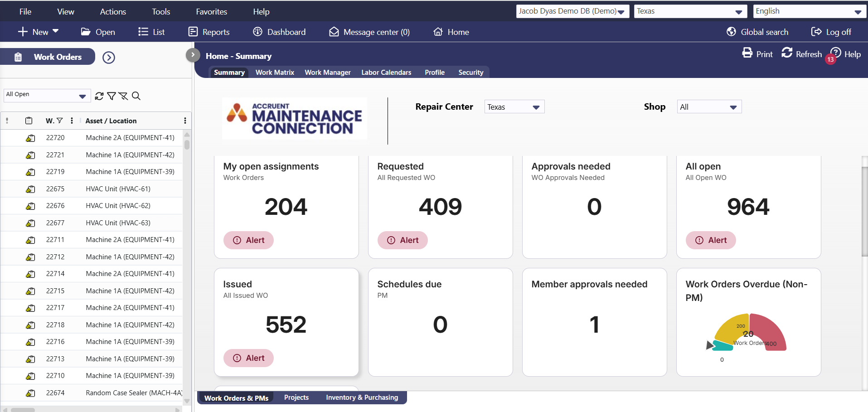Click the filter funnel icon in Work Orders panel
The image size is (868, 412).
(111, 96)
